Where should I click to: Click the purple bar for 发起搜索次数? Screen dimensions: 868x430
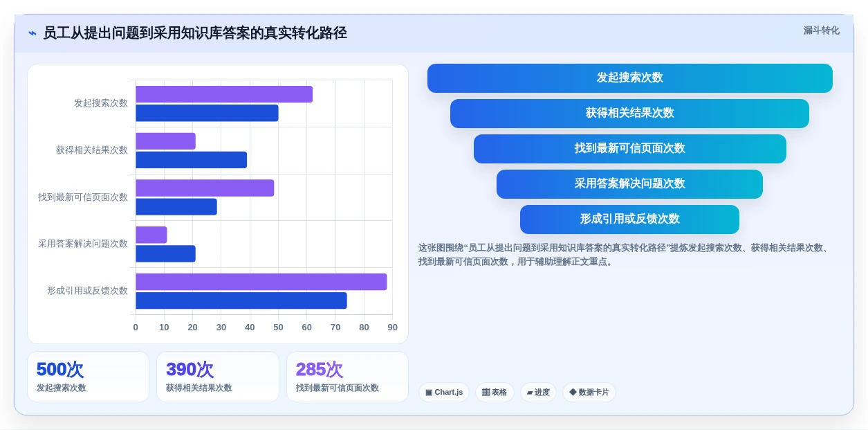224,94
